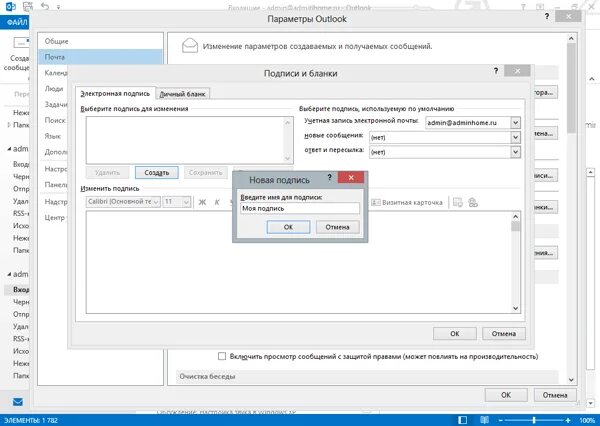Click the Bold (Ж) formatting button

tap(202, 202)
